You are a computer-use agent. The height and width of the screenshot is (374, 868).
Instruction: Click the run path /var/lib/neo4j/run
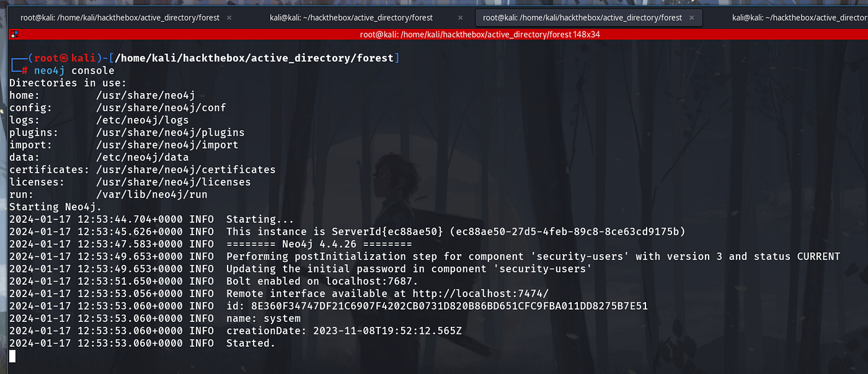pyautogui.click(x=152, y=194)
